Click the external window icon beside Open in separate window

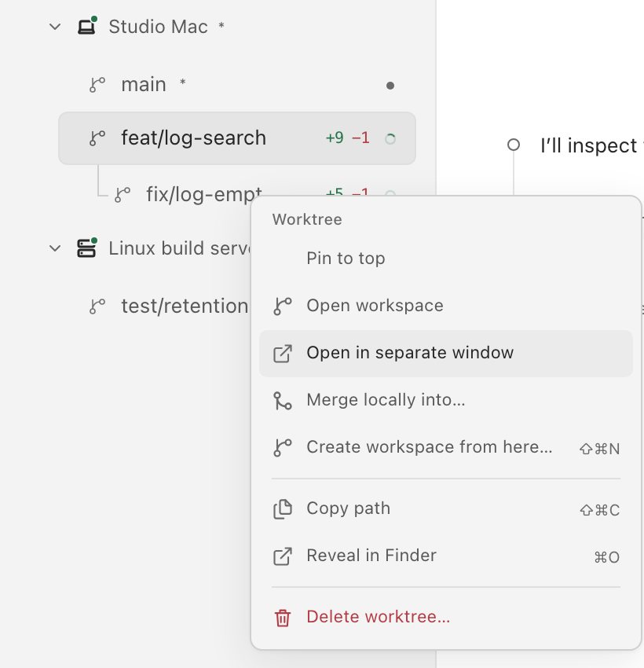283,354
